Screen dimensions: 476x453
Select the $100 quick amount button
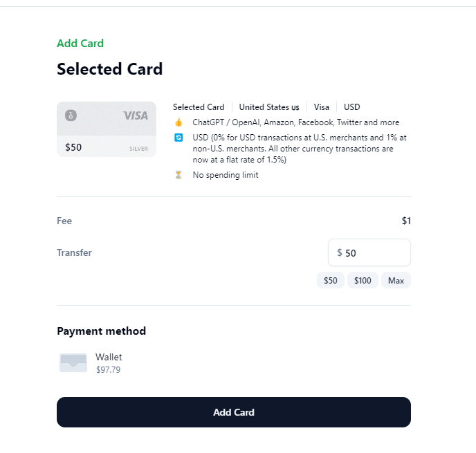click(363, 280)
